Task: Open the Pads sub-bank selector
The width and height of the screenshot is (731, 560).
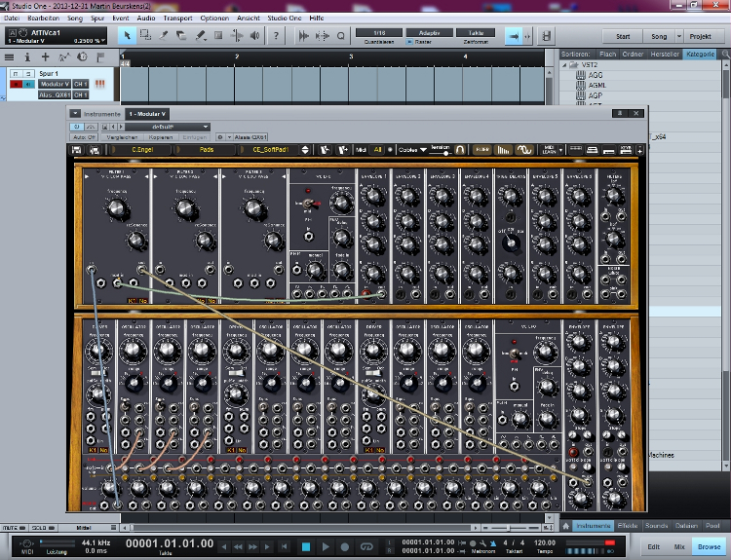Action: coord(206,150)
